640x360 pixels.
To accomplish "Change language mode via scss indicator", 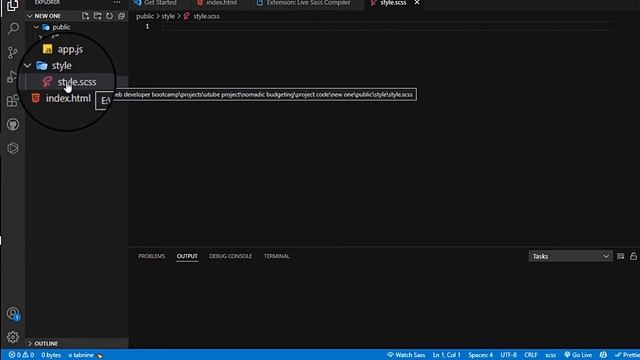I will pyautogui.click(x=551, y=355).
